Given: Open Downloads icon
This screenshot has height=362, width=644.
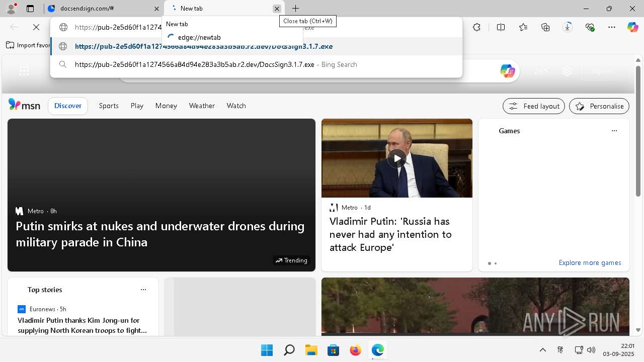Looking at the screenshot, I should click(x=568, y=27).
